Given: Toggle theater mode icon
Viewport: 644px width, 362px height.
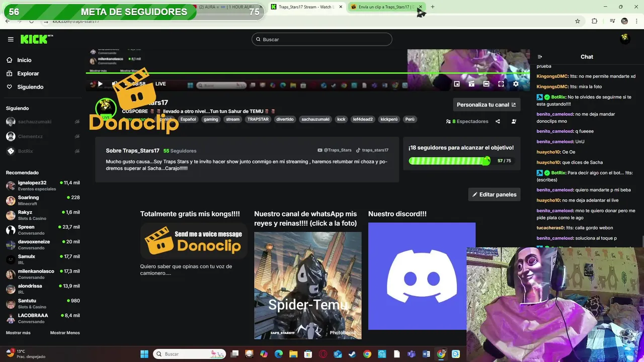Looking at the screenshot, I should [x=486, y=84].
